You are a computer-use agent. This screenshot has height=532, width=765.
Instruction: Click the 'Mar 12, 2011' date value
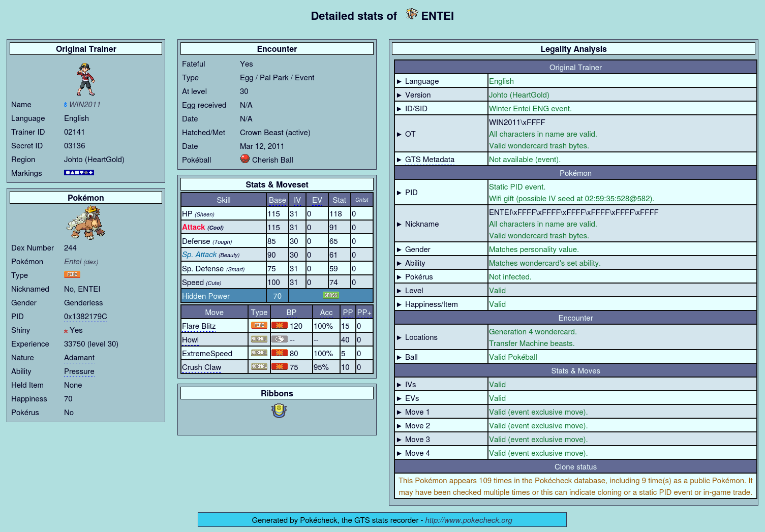262,146
